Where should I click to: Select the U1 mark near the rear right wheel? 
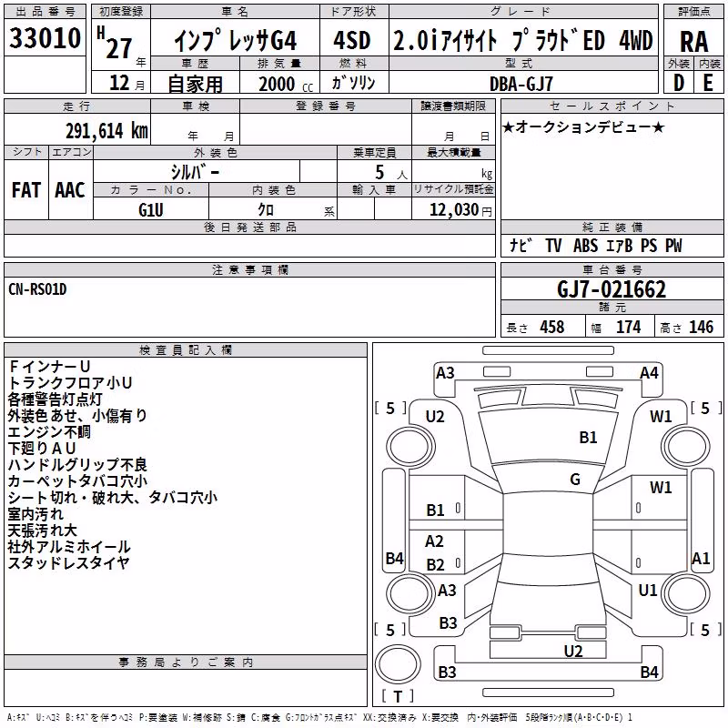point(648,590)
